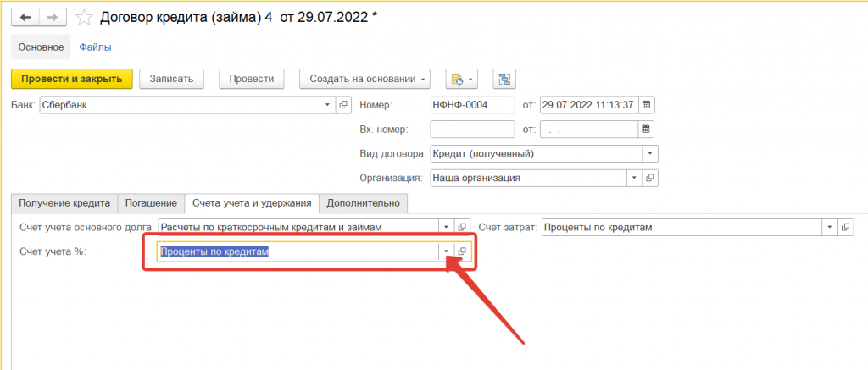Click open icon beside Счет учета % field

coord(462,251)
